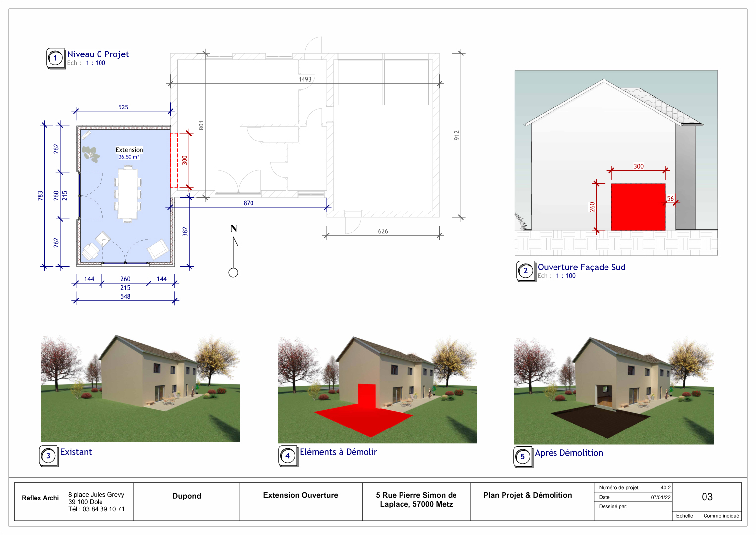The width and height of the screenshot is (756, 535).
Task: Select the Dupond client name field
Action: 187,496
